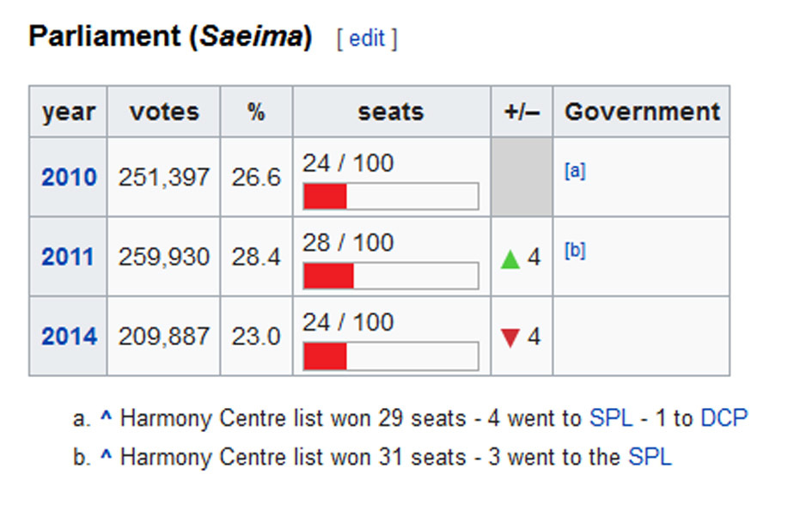Click the red seat bar for 2014
The image size is (812, 511).
tap(325, 356)
